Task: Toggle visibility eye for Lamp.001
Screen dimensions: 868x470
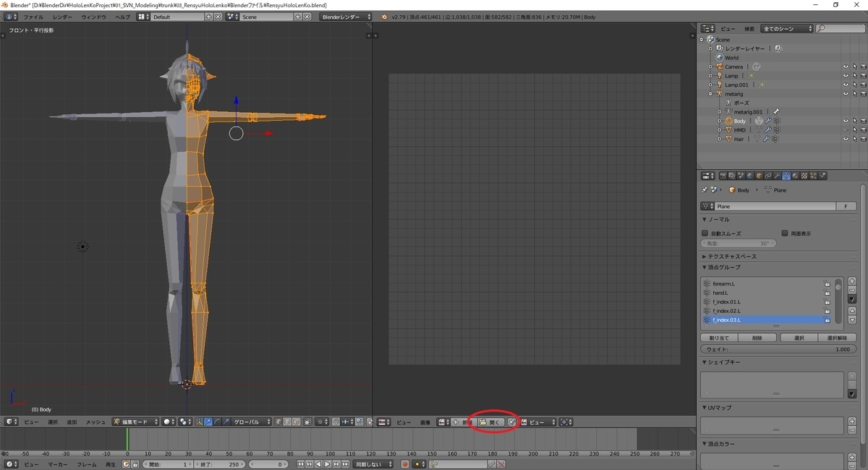Action: tap(846, 85)
